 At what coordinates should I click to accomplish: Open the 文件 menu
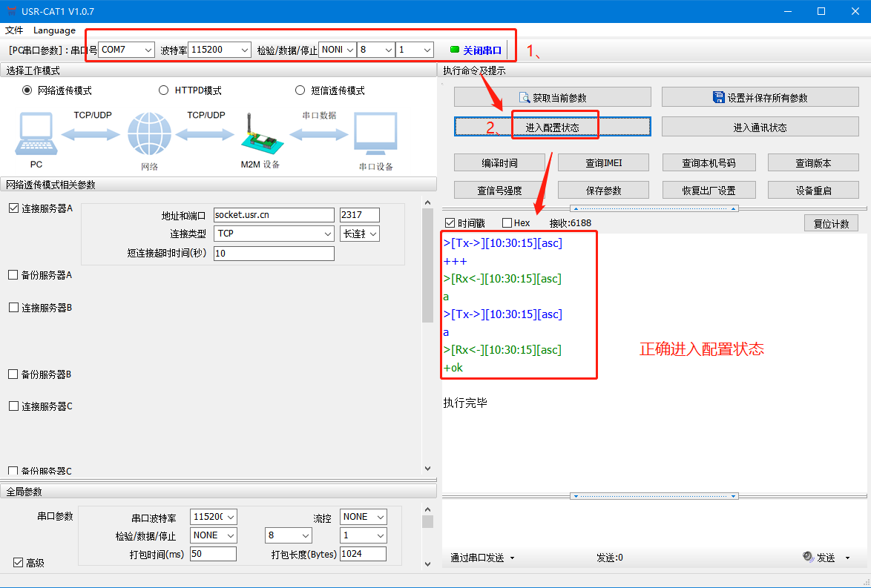click(x=14, y=30)
